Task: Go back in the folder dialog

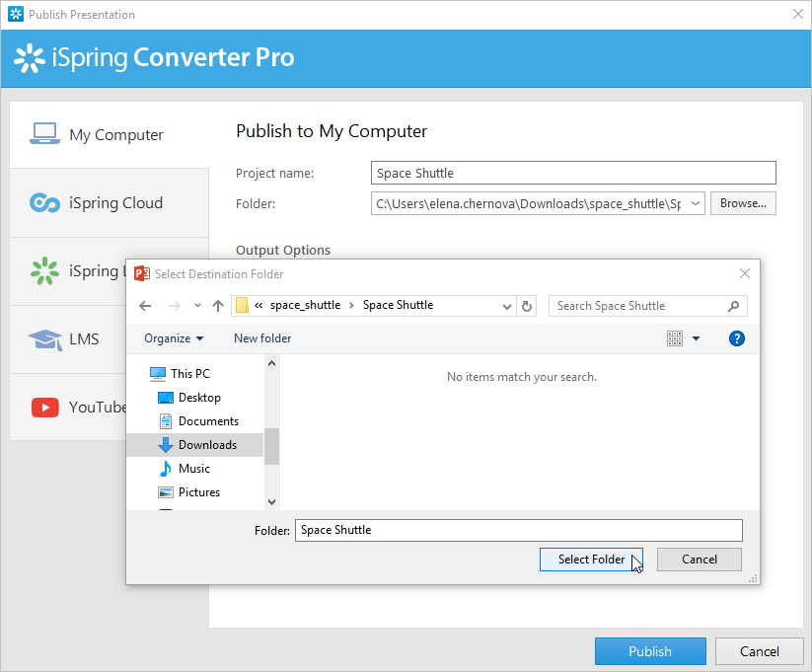Action: tap(145, 306)
